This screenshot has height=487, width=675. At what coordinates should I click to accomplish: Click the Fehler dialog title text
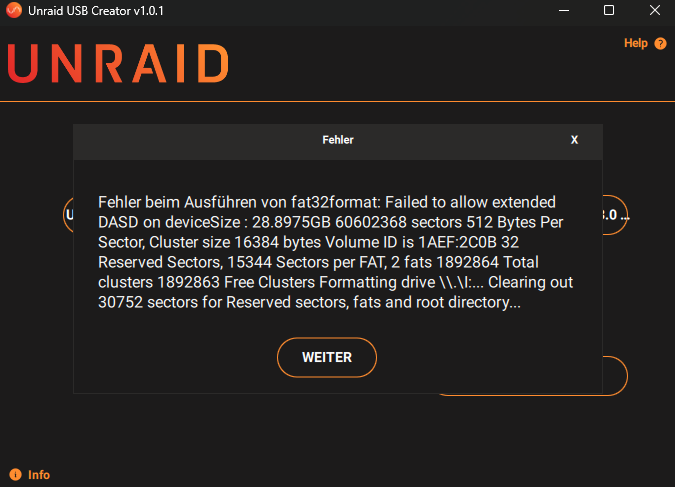click(x=338, y=140)
